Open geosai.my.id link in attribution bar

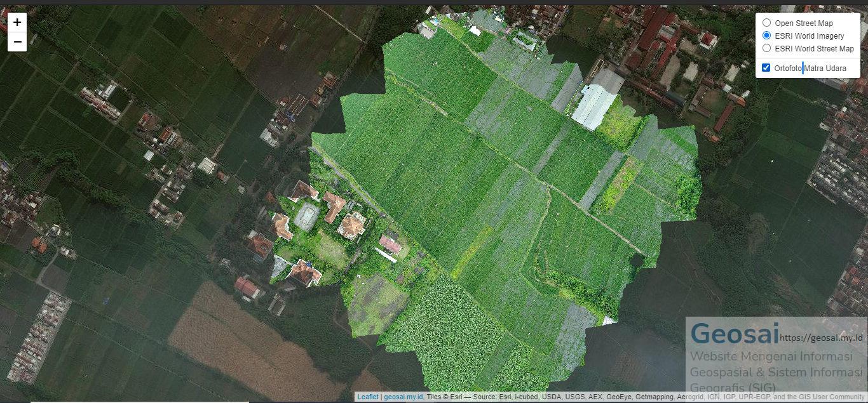(403, 397)
